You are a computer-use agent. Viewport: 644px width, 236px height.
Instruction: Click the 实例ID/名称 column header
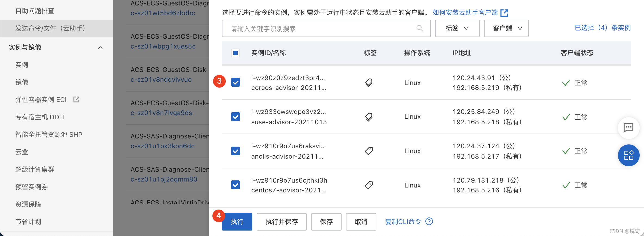point(268,53)
